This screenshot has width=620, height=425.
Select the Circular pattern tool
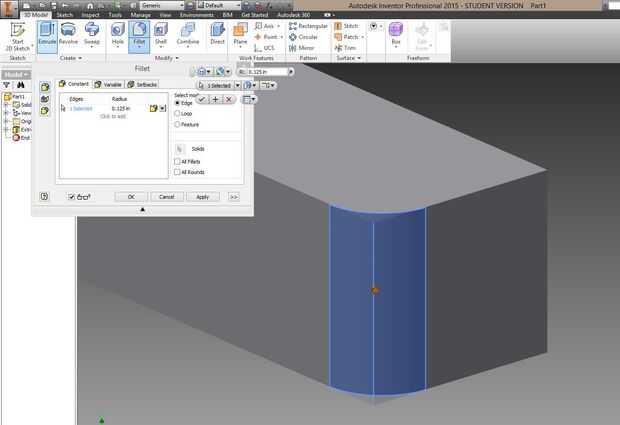point(303,37)
